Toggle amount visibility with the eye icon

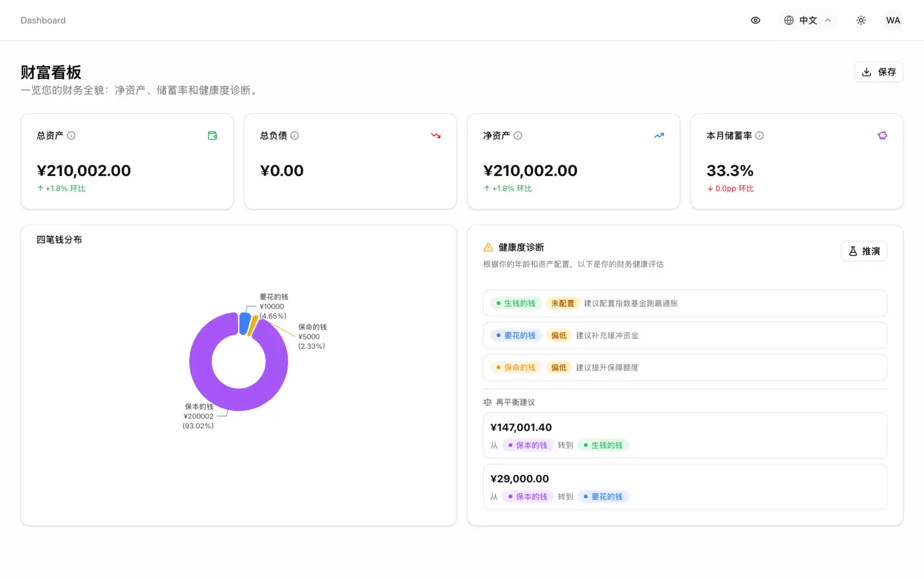(x=755, y=21)
